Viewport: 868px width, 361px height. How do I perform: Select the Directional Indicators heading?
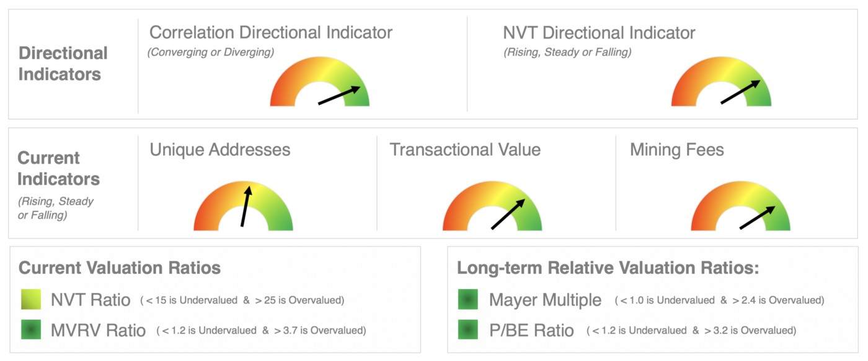(63, 64)
